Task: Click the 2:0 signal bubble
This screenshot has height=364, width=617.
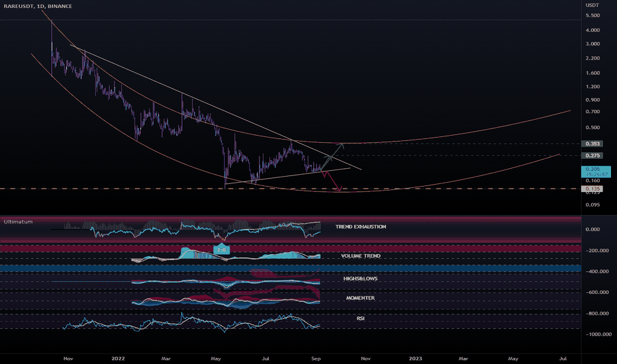Action: click(x=222, y=250)
